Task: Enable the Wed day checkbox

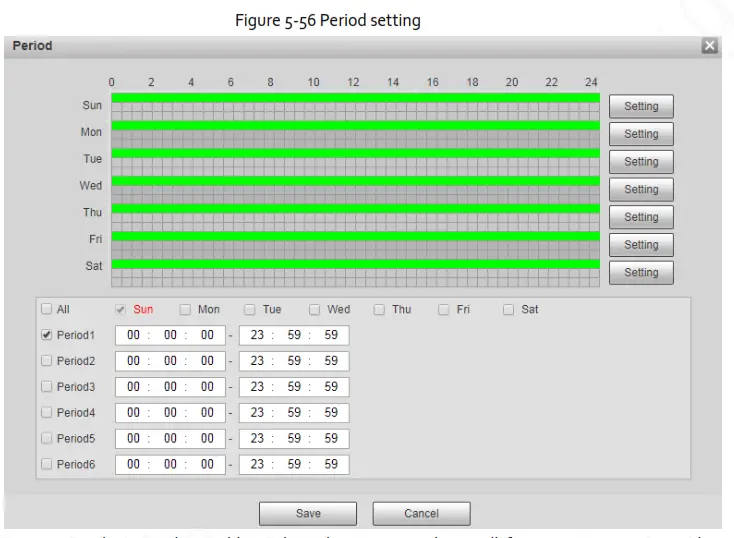Action: [315, 310]
